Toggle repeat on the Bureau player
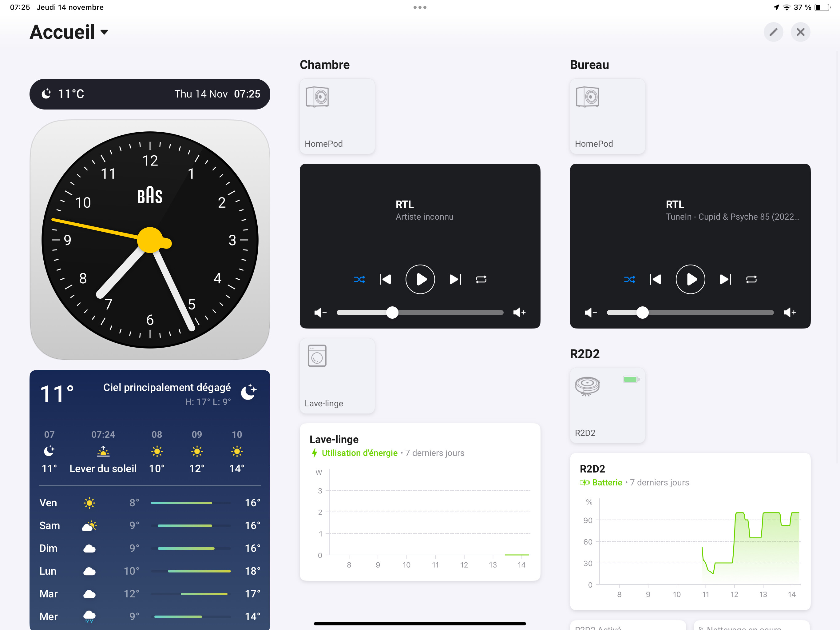This screenshot has height=630, width=840. pyautogui.click(x=751, y=279)
